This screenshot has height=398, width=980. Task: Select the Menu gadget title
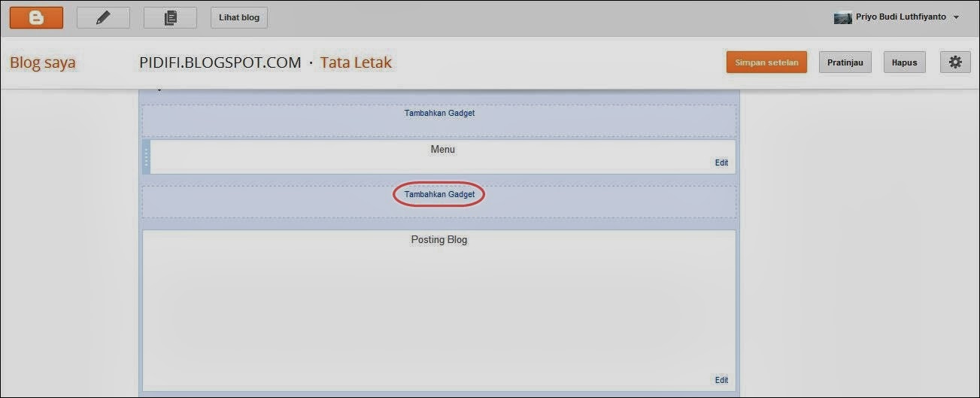(x=442, y=150)
